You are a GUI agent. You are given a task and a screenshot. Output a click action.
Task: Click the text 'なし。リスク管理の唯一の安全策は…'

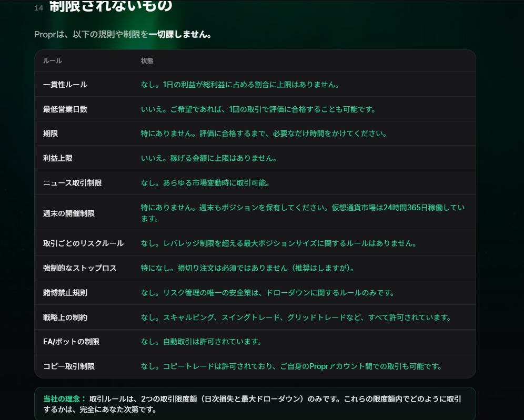(268, 293)
